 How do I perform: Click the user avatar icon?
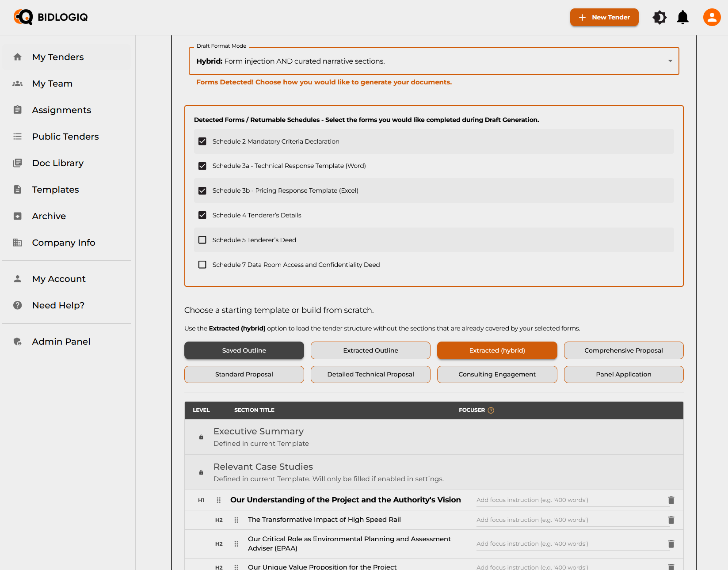point(711,17)
